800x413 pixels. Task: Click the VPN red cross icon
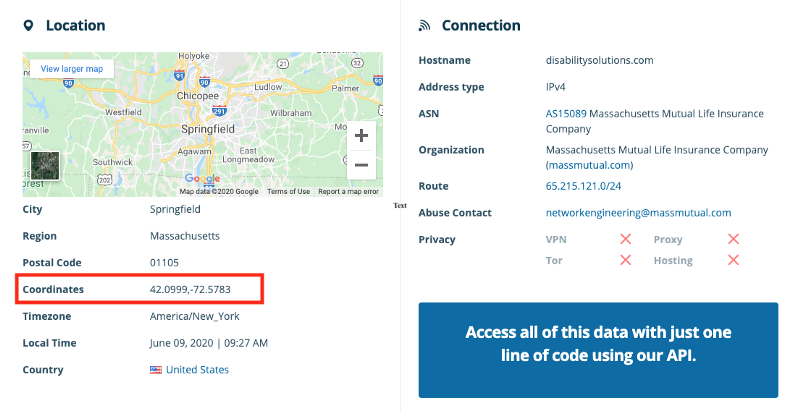click(x=626, y=239)
